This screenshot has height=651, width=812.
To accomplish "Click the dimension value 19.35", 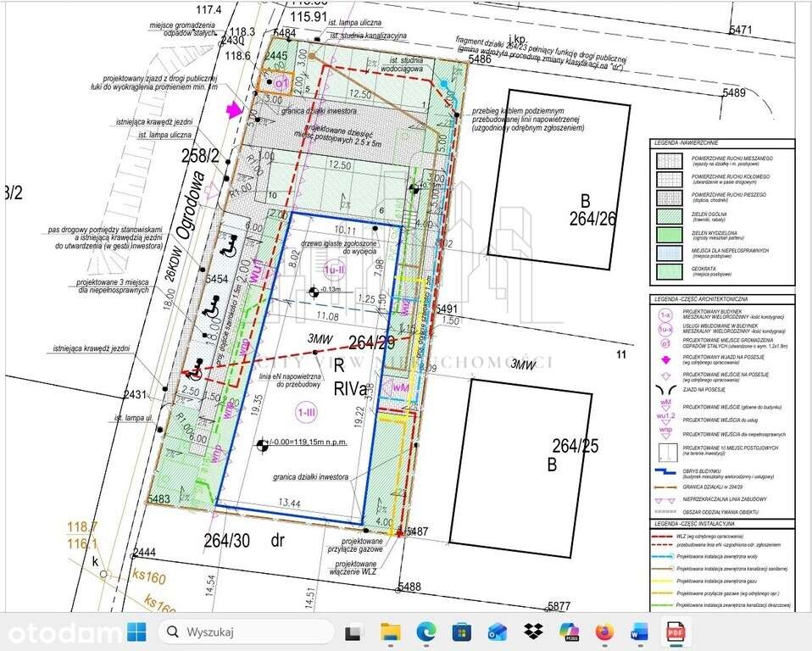I will point(257,405).
